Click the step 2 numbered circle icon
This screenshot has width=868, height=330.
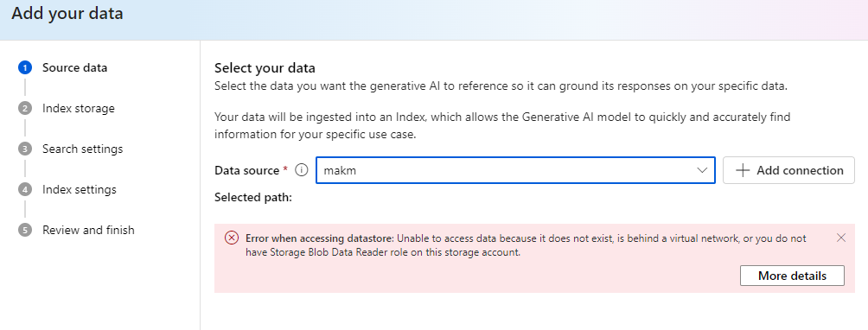(25, 108)
